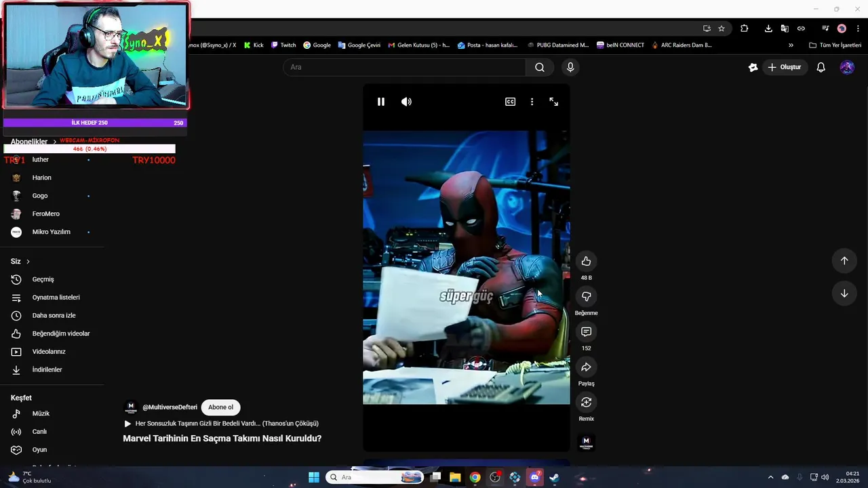Screen dimensions: 868x488
Task: Click the YouTube search magnifier button
Action: (540, 67)
